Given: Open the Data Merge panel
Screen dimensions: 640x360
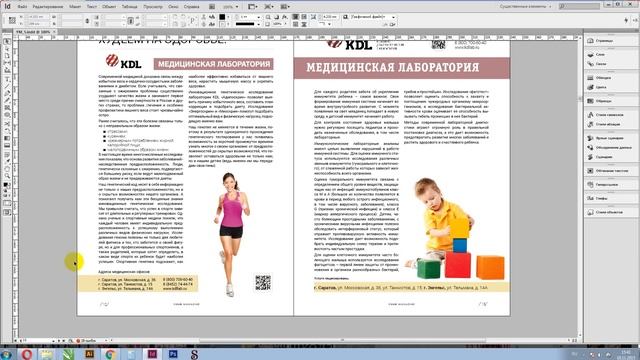Looking at the screenshot, I should pyautogui.click(x=610, y=147).
